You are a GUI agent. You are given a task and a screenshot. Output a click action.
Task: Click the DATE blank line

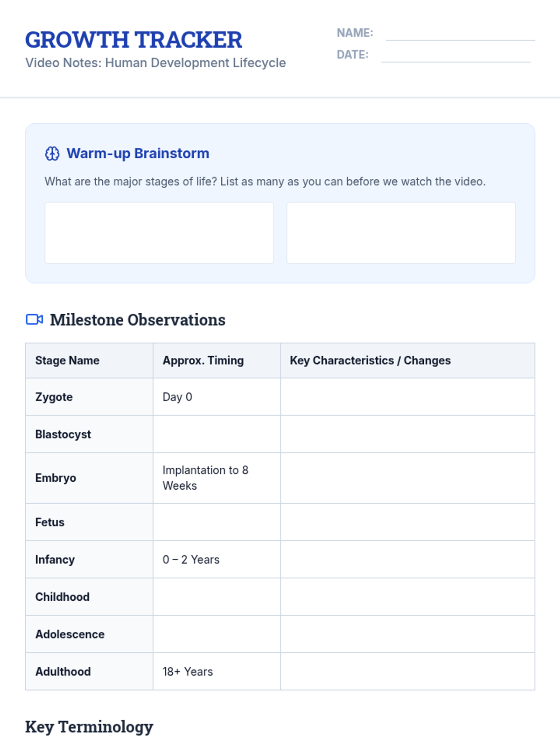point(455,56)
